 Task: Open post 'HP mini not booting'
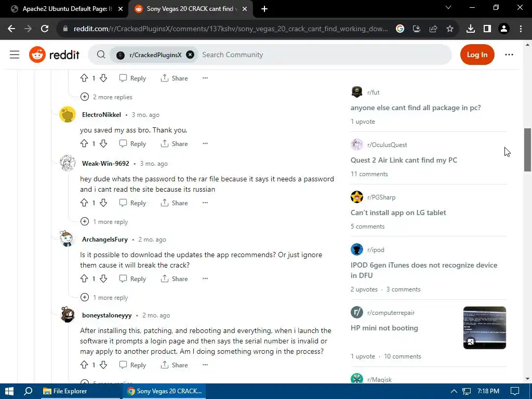point(384,328)
